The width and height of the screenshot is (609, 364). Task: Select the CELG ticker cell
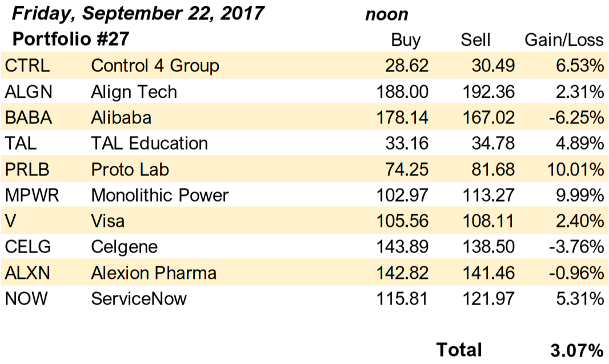28,247
